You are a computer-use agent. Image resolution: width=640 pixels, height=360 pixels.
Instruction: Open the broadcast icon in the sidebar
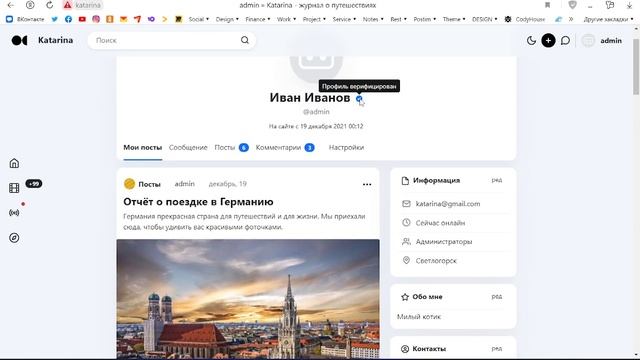14,213
